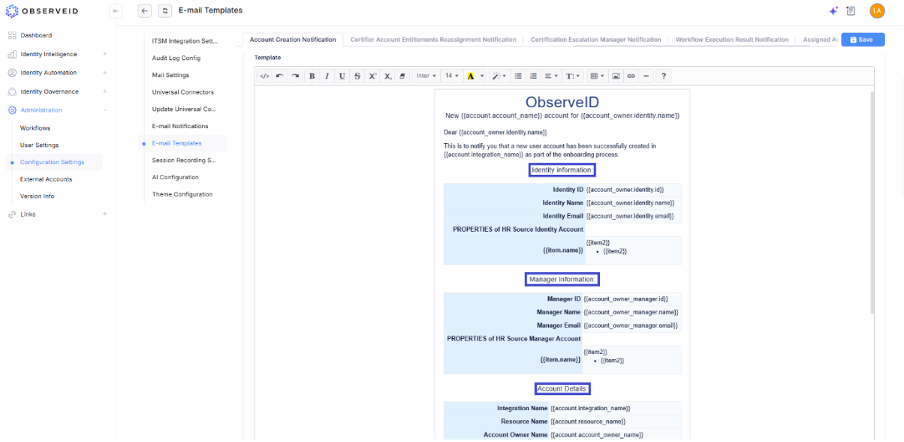Open the LA user avatar menu
The height and width of the screenshot is (442, 904).
(x=877, y=11)
